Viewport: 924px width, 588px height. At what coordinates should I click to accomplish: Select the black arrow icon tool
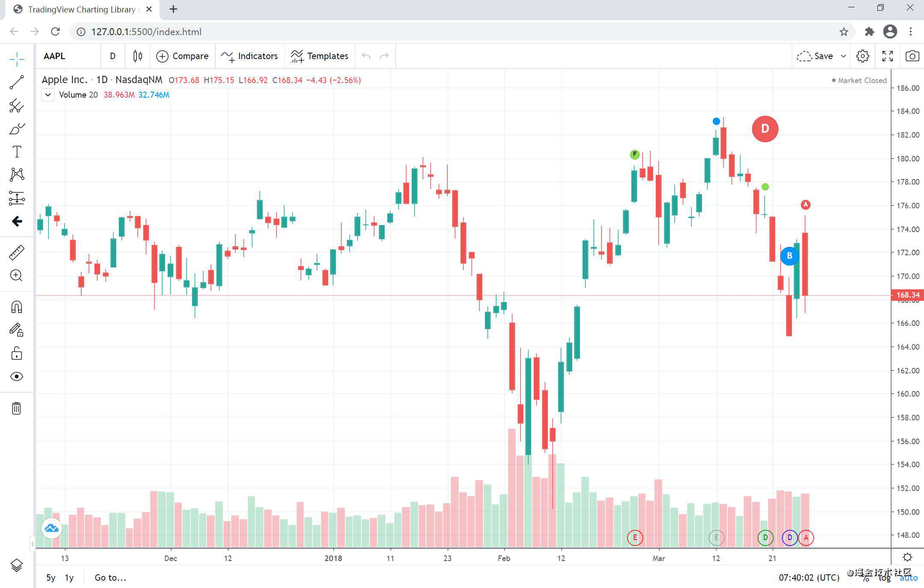tap(17, 221)
